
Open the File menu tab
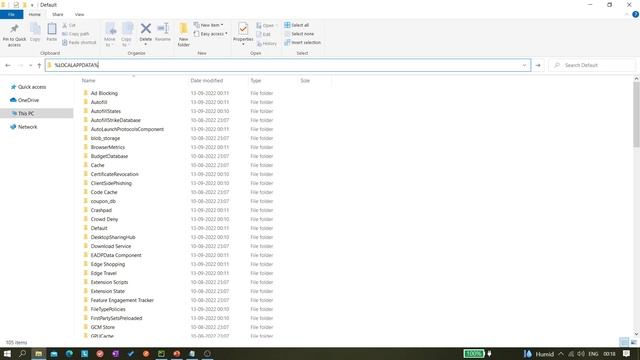tap(11, 14)
